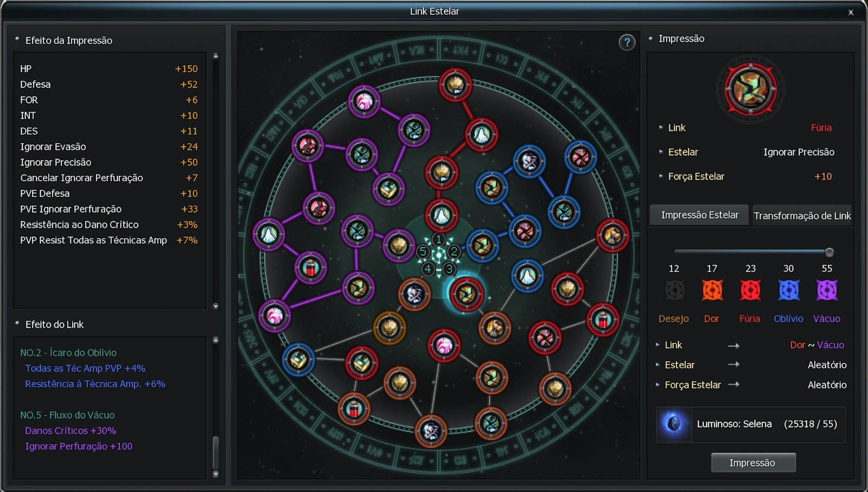Screen dimensions: 868x492
Task: Close the Link Estelar window
Action: (851, 12)
